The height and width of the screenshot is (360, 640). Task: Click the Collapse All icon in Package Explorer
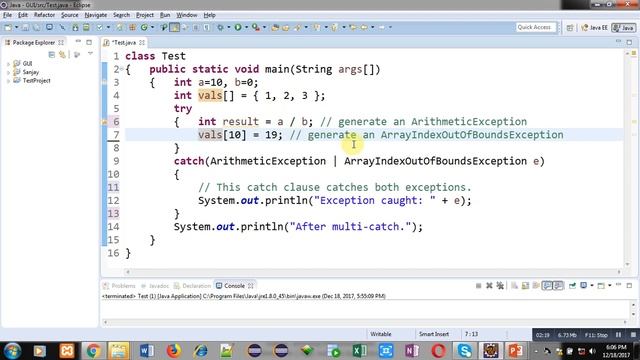pyautogui.click(x=51, y=54)
